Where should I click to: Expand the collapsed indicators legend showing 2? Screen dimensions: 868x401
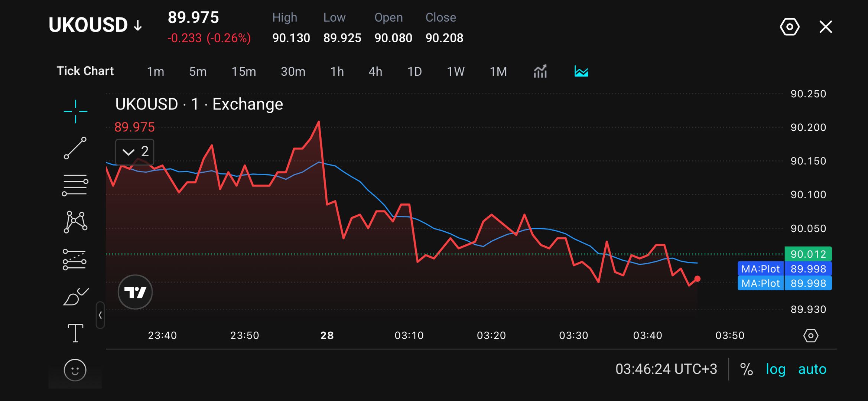pyautogui.click(x=135, y=152)
